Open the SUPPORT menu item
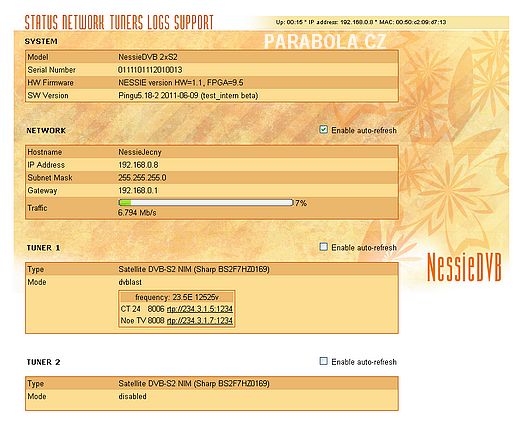This screenshot has width=520, height=429. click(194, 22)
